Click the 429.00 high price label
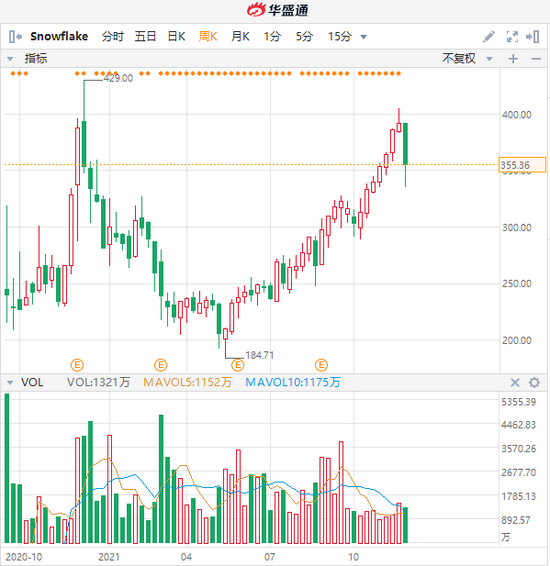The image size is (550, 566). 118,78
